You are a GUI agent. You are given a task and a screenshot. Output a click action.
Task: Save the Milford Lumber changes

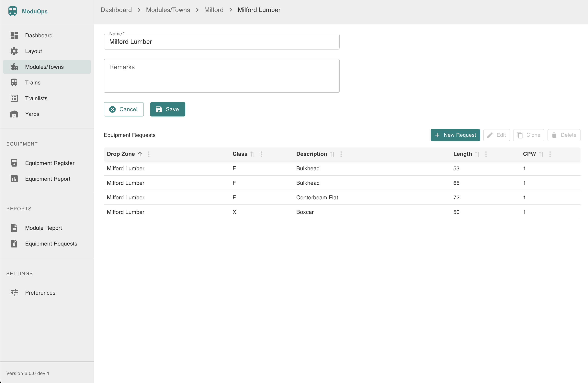click(168, 109)
